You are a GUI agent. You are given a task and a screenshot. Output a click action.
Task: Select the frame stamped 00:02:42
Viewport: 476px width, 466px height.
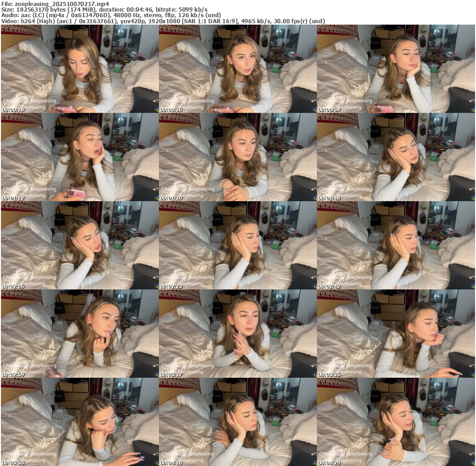tap(396, 245)
